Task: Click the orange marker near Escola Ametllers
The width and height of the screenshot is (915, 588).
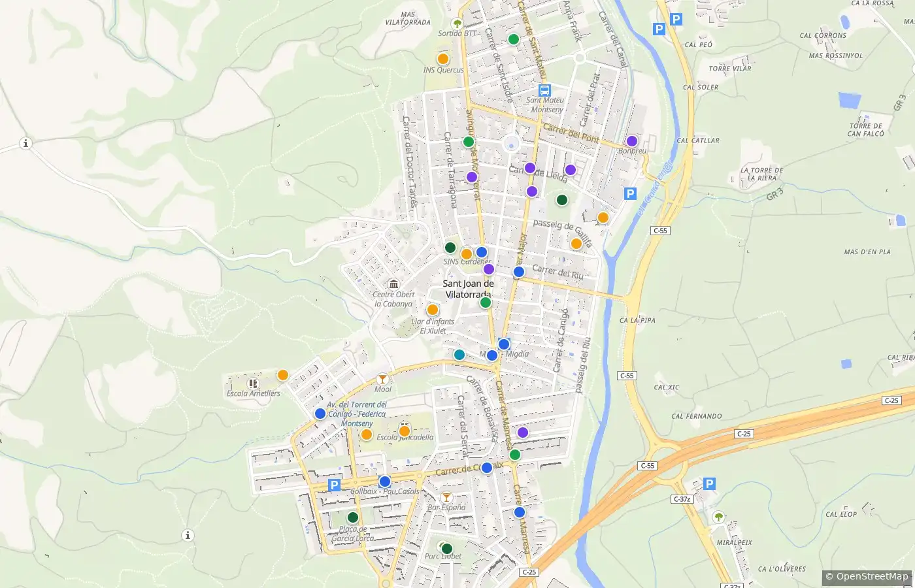Action: click(x=283, y=375)
